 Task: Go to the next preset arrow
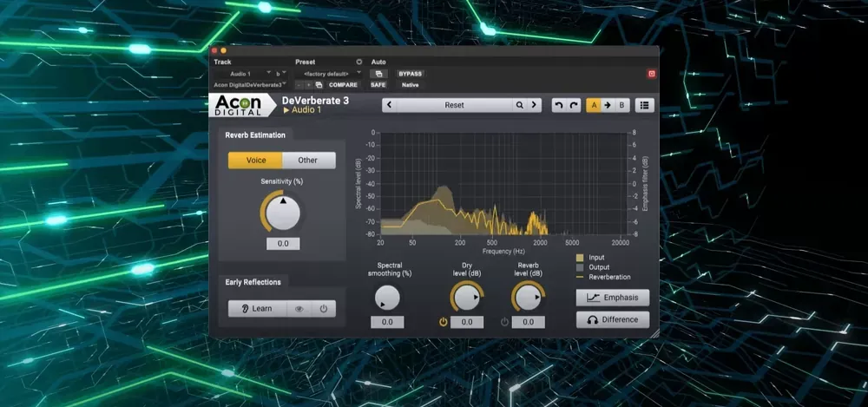534,105
